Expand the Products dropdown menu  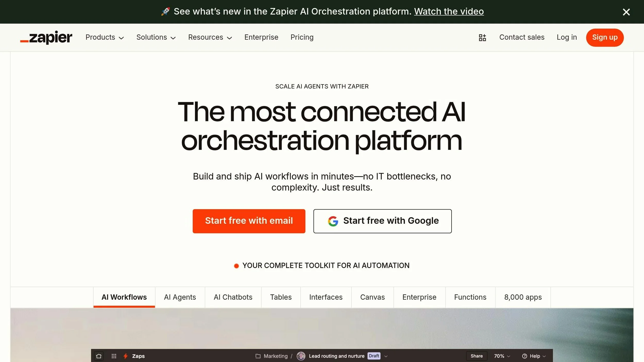click(x=105, y=37)
